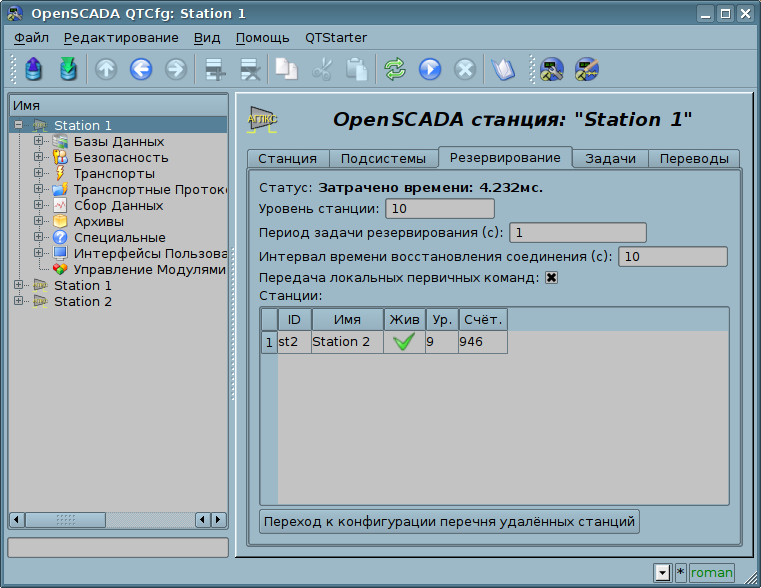The image size is (761, 588).
Task: Select the Интерфейсы Пользователя tree item
Action: [x=150, y=254]
